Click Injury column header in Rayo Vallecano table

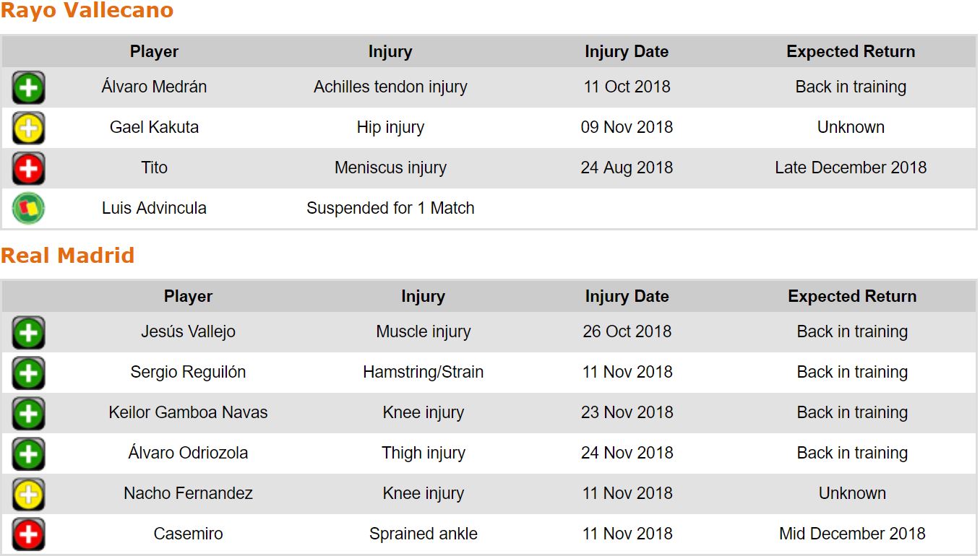(x=390, y=52)
